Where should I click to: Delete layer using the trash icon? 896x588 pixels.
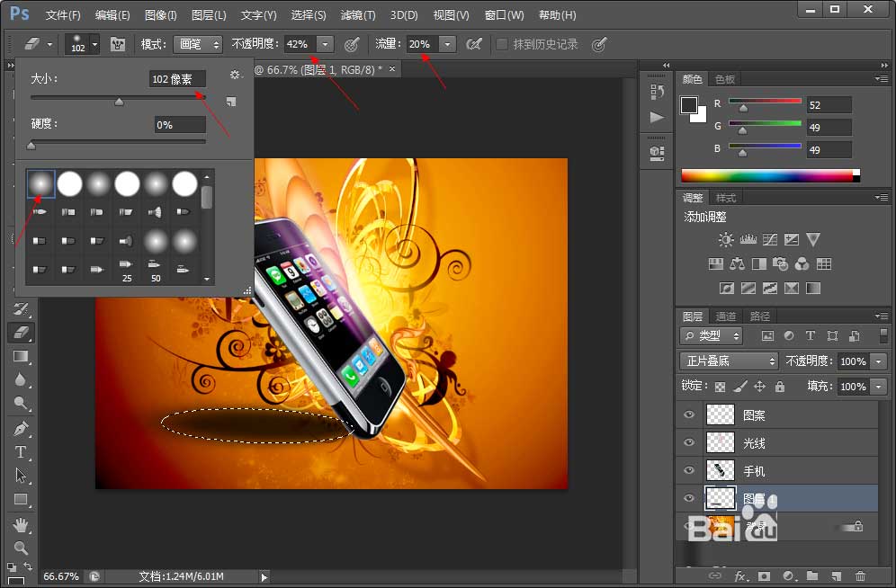(860, 576)
